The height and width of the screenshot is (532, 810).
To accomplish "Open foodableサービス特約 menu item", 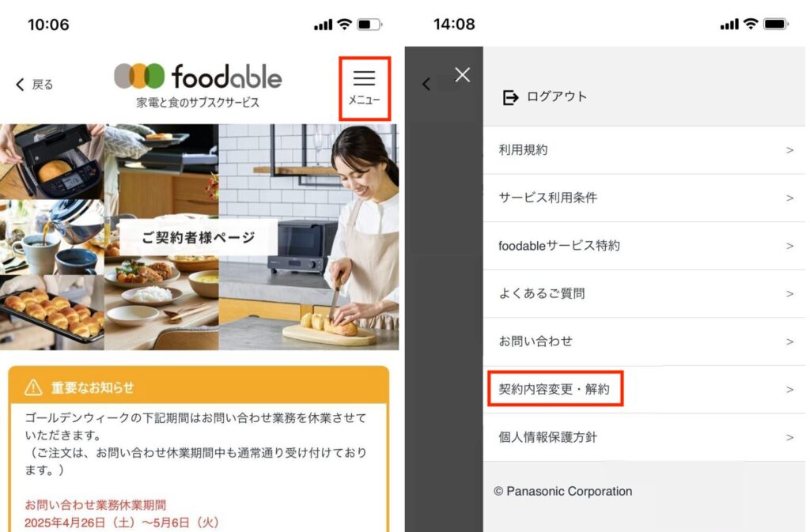I will [644, 246].
